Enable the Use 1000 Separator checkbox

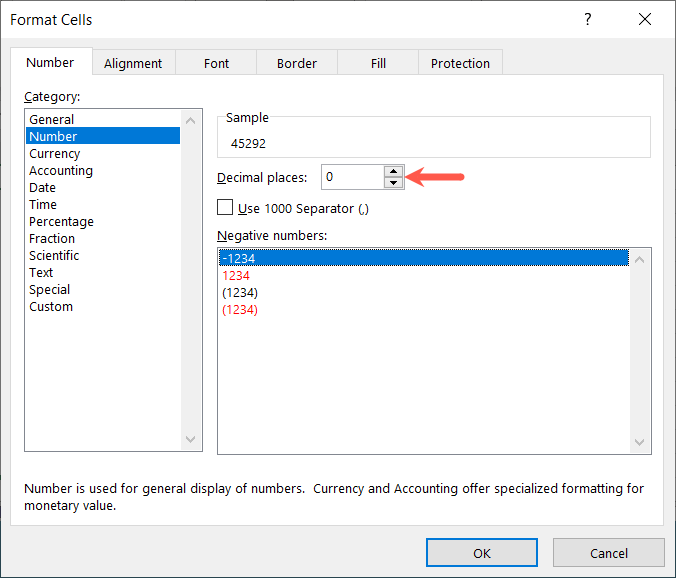tap(225, 208)
